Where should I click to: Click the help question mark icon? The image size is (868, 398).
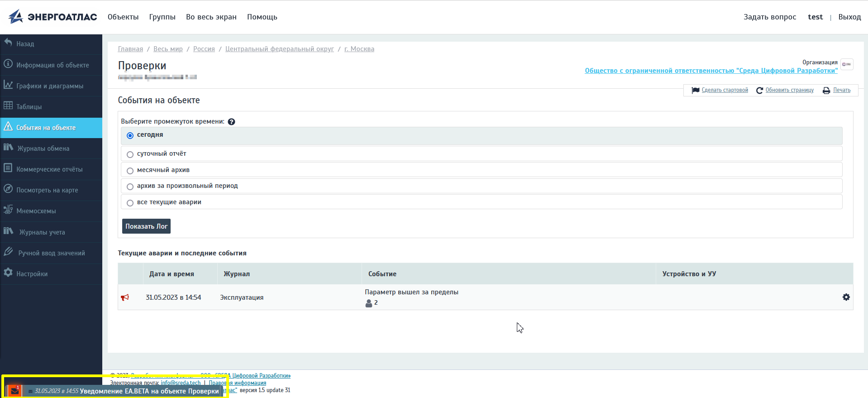[x=231, y=122]
